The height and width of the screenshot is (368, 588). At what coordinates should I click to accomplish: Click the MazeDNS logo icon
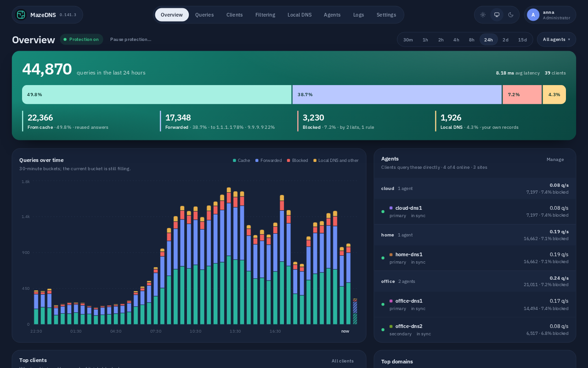click(x=21, y=15)
